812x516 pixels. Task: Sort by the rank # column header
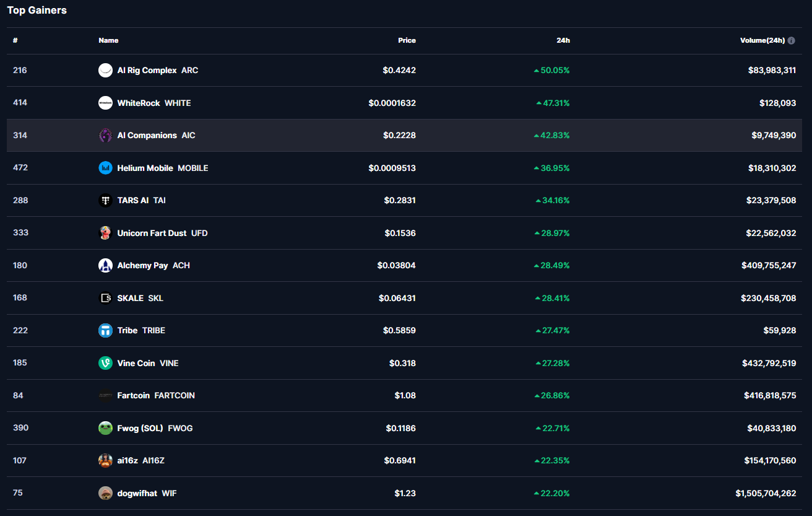[15, 40]
